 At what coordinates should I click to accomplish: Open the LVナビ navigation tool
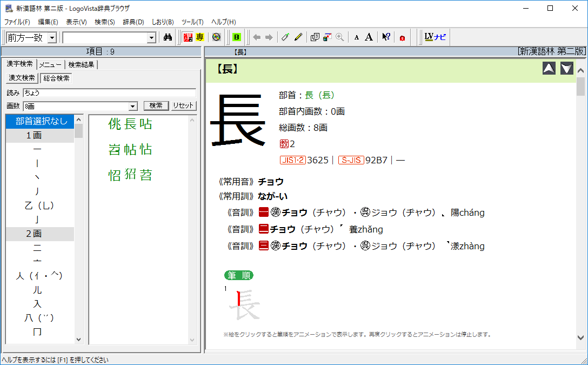(435, 37)
